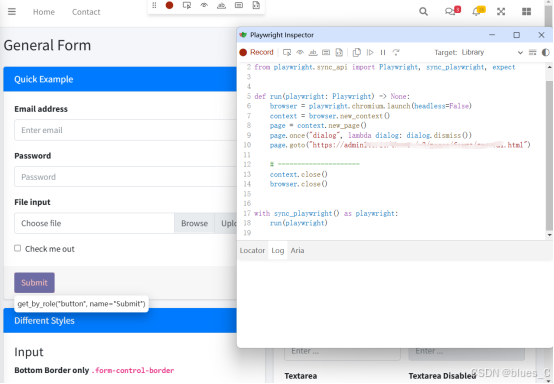Tick the Check me out checkbox
554x384 pixels.
coord(17,248)
